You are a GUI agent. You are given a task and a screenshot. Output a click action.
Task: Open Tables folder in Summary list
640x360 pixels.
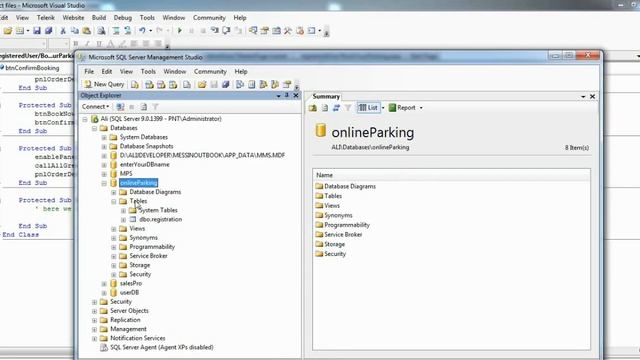pyautogui.click(x=333, y=196)
